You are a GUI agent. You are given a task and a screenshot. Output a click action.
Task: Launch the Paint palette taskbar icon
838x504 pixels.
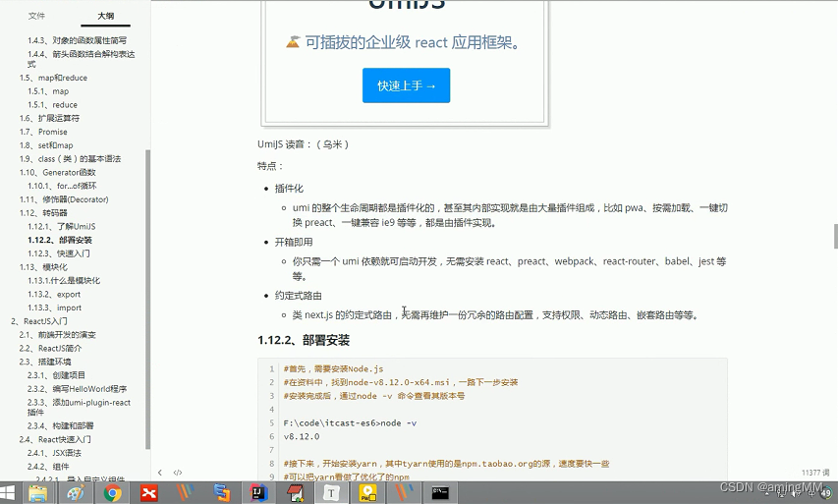point(76,493)
